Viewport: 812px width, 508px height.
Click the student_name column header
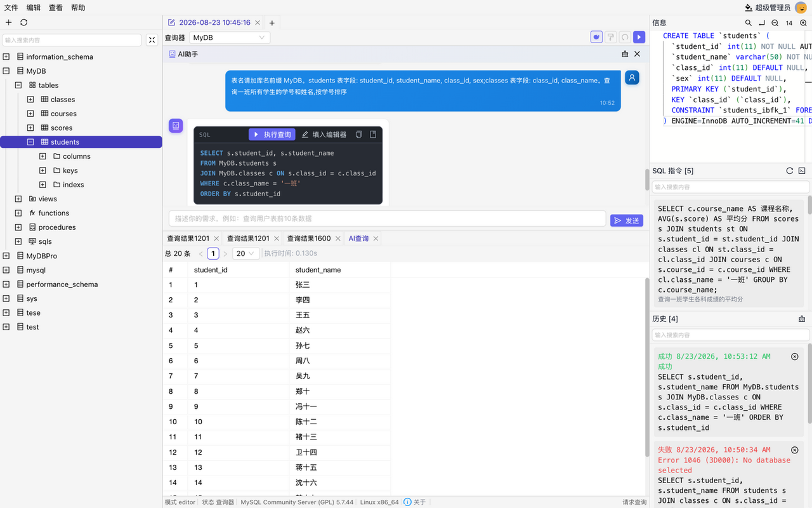click(x=339, y=270)
